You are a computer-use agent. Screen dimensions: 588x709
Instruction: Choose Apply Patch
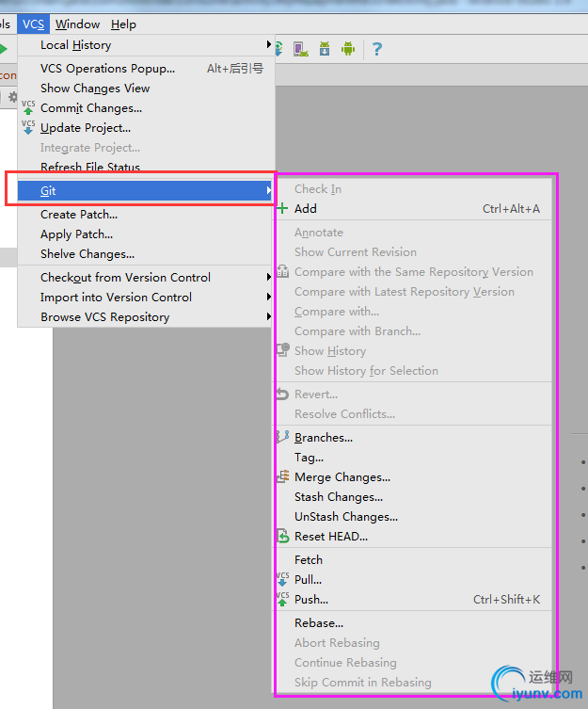click(146, 234)
